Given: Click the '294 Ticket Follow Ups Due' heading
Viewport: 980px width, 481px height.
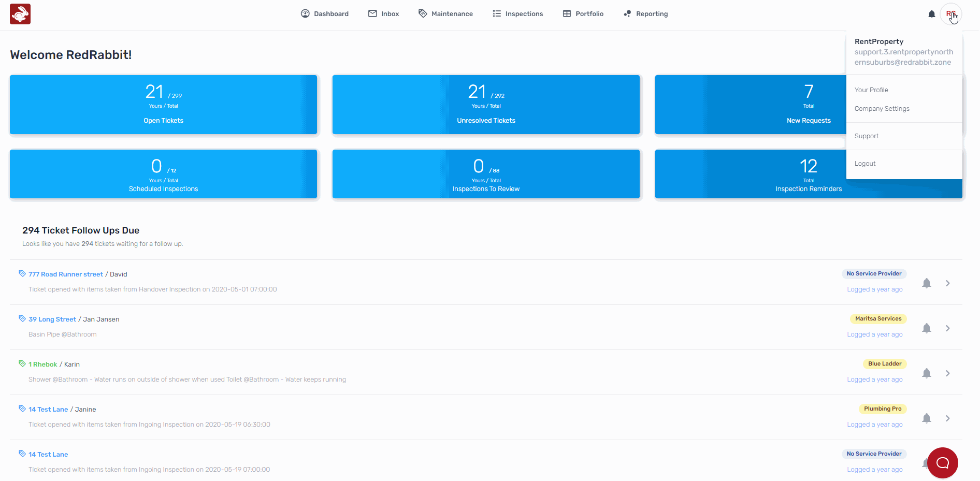Looking at the screenshot, I should pos(81,230).
